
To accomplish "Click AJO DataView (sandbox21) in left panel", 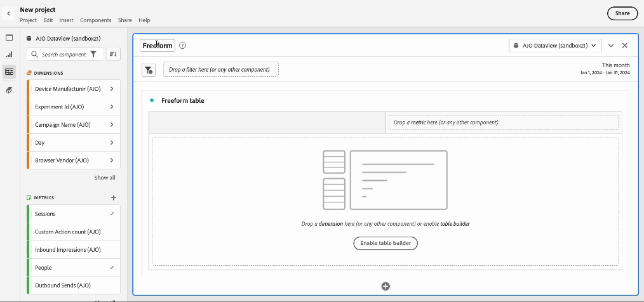I will tap(68, 39).
